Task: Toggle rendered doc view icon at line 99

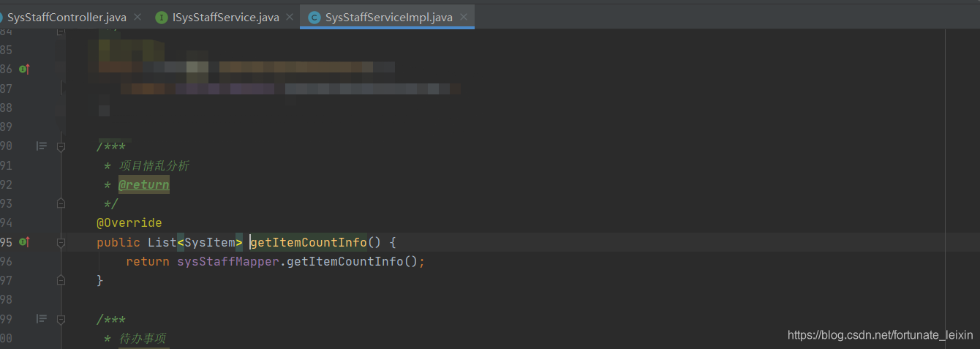Action: pyautogui.click(x=42, y=319)
